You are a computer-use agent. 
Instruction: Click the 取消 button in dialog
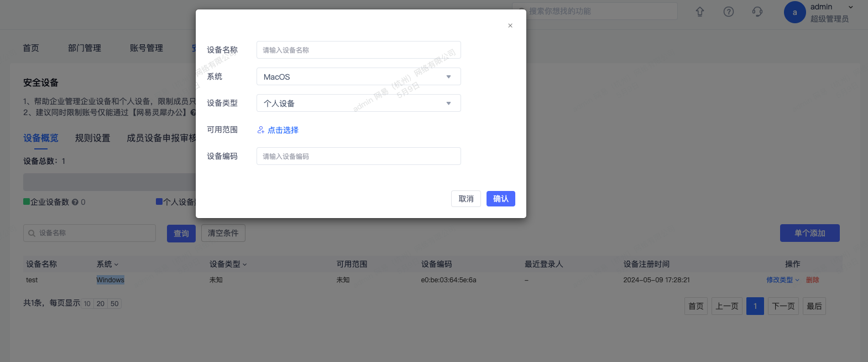coord(466,199)
